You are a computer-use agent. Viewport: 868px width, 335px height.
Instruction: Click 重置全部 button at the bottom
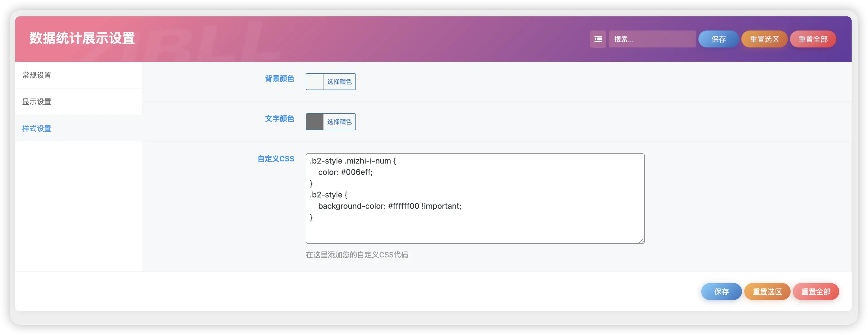[x=816, y=292]
